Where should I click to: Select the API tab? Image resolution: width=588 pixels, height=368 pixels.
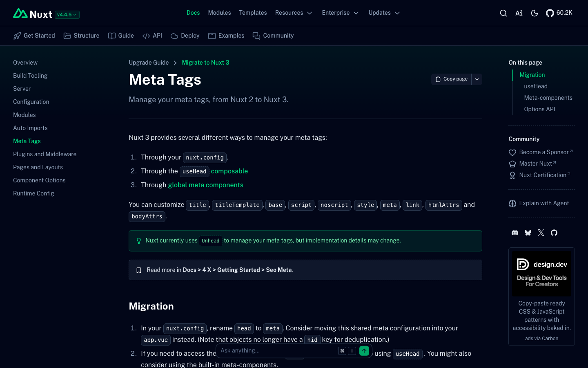pyautogui.click(x=152, y=36)
